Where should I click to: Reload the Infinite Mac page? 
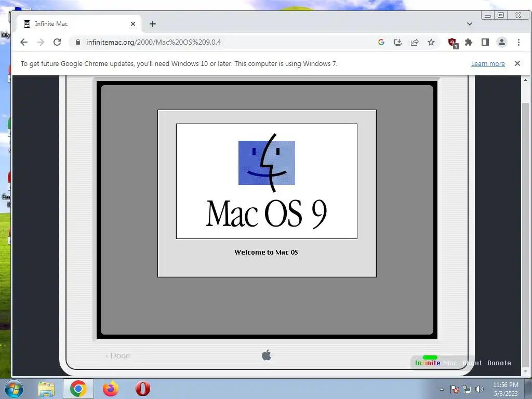pos(57,42)
